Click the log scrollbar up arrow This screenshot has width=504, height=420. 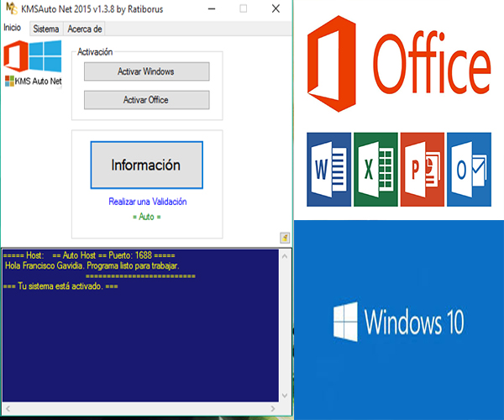[285, 256]
